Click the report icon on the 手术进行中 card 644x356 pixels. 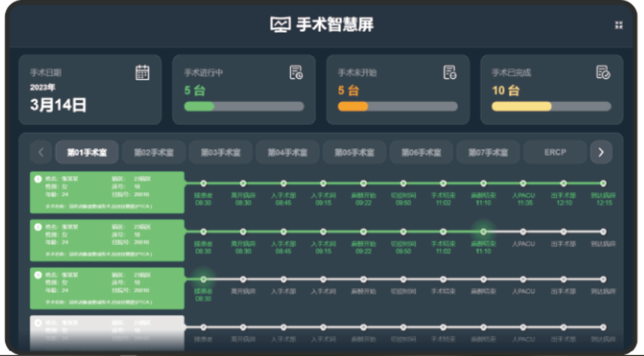(x=297, y=72)
